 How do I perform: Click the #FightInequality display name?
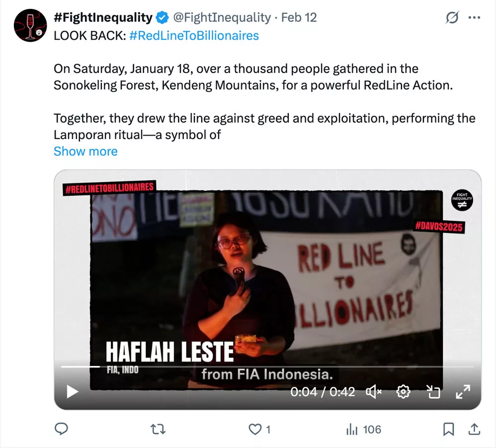point(103,17)
